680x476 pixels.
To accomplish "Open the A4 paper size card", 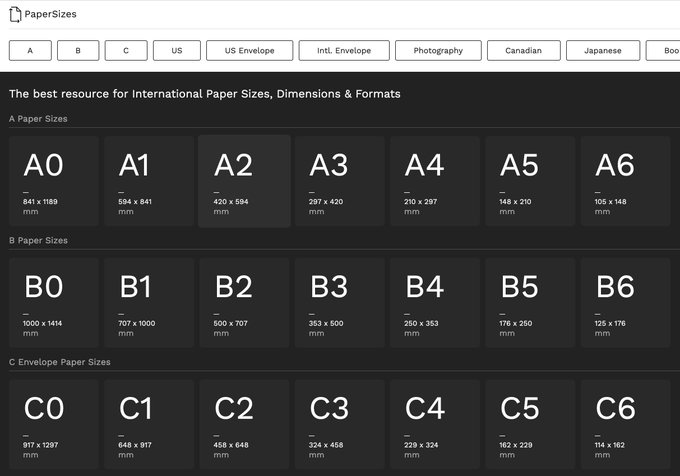I will pyautogui.click(x=435, y=181).
